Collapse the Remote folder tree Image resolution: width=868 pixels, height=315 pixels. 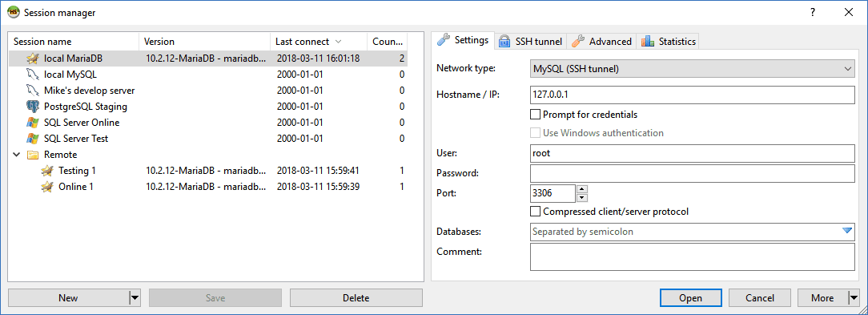point(16,155)
